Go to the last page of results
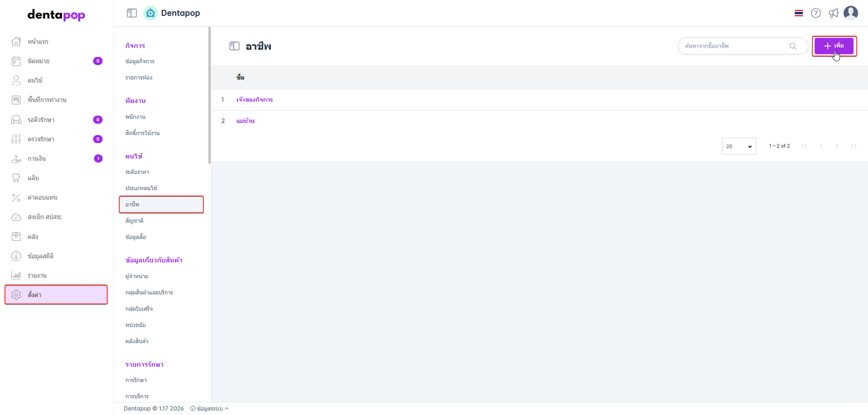This screenshot has width=868, height=415. pyautogui.click(x=853, y=146)
